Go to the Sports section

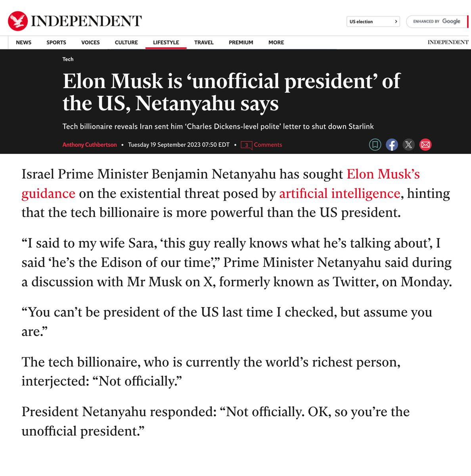56,42
